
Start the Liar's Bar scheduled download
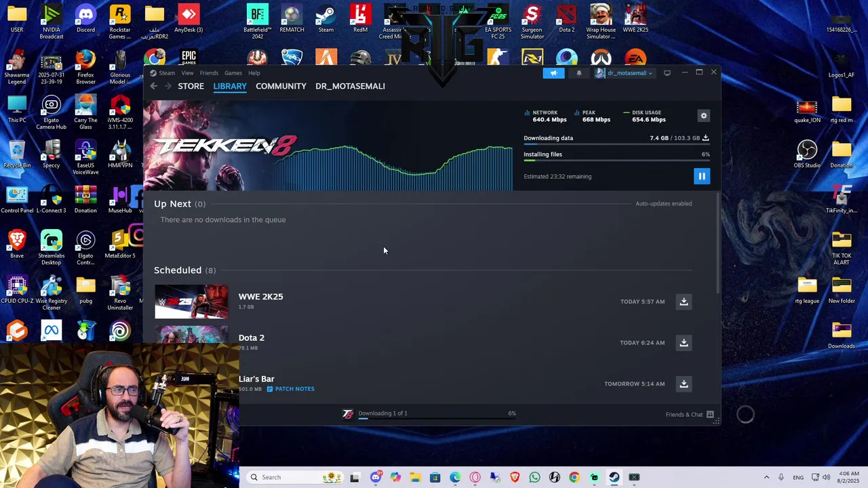pos(684,384)
